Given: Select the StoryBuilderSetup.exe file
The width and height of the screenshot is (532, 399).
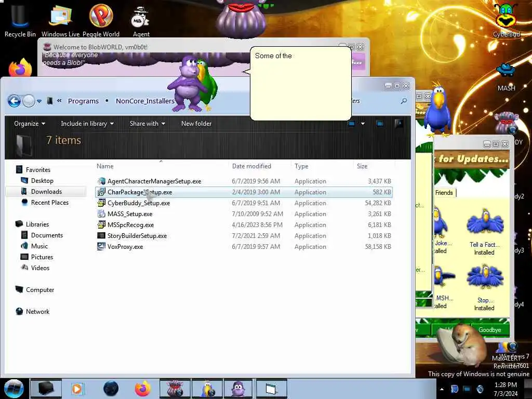Looking at the screenshot, I should [244, 235].
